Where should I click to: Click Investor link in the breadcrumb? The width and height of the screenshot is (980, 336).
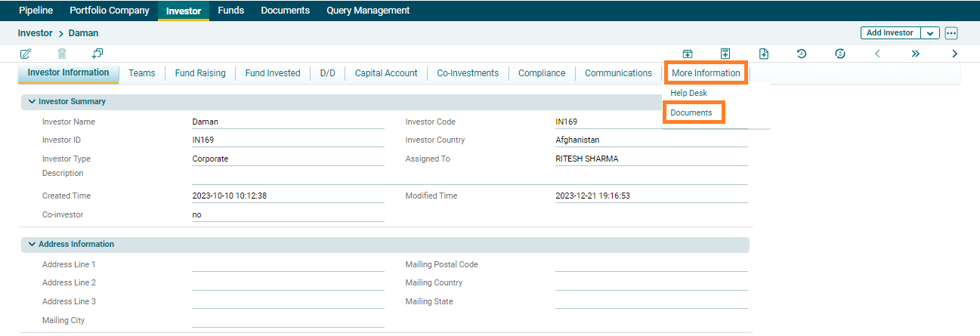pyautogui.click(x=35, y=33)
